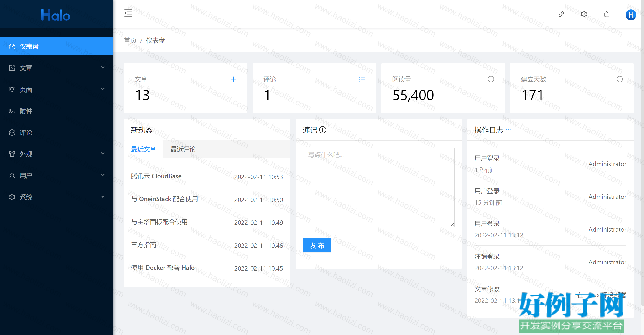This screenshot has width=644, height=335.
Task: Click log entry 用户登录 1 秒前
Action: tap(550, 164)
